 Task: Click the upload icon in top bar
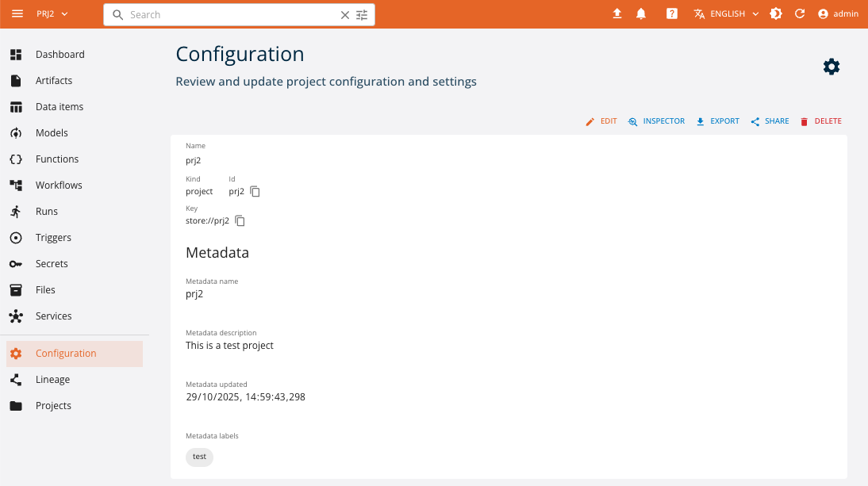pos(617,13)
